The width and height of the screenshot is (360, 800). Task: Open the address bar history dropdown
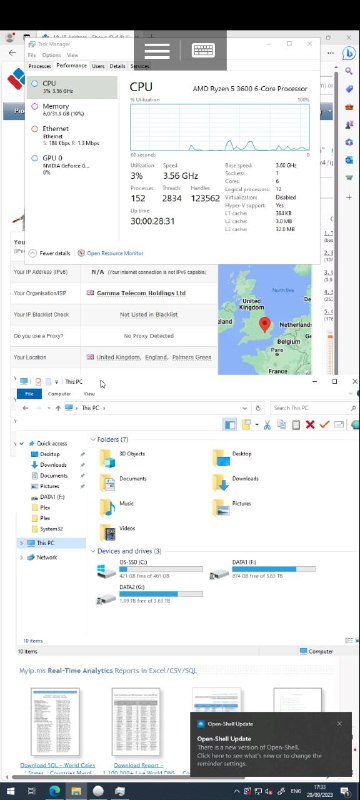click(245, 408)
